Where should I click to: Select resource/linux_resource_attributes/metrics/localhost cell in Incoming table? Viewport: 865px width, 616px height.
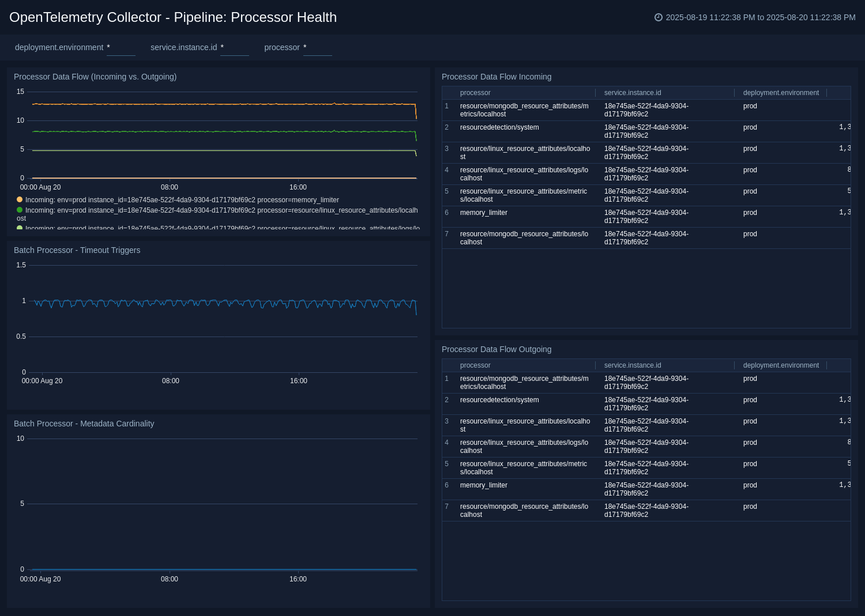pos(525,195)
